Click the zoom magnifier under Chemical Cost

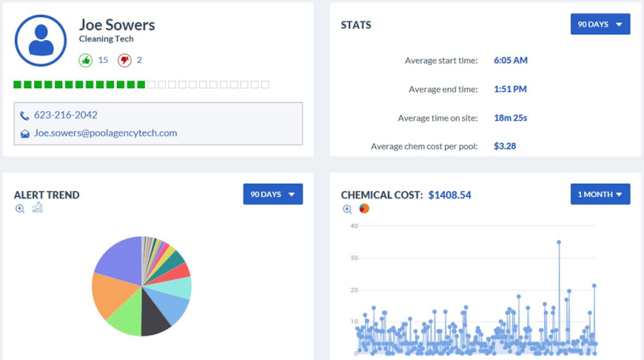tap(347, 209)
